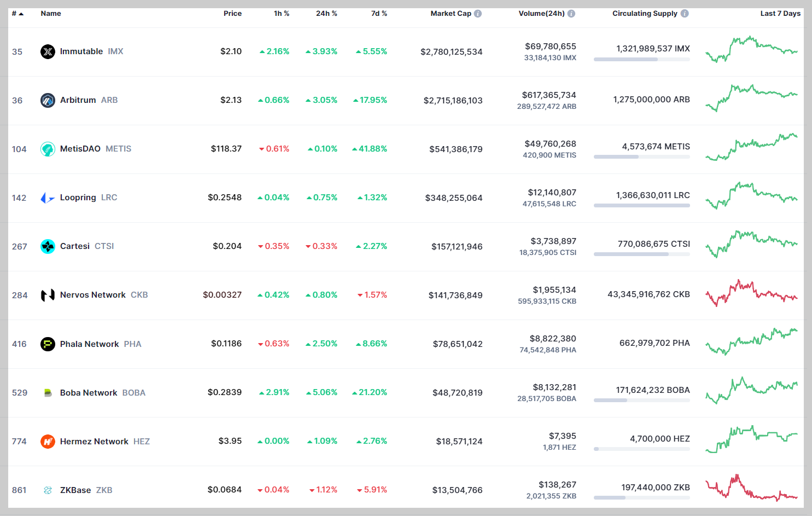
Task: Click the Boba Network coin logo icon
Action: tap(48, 392)
